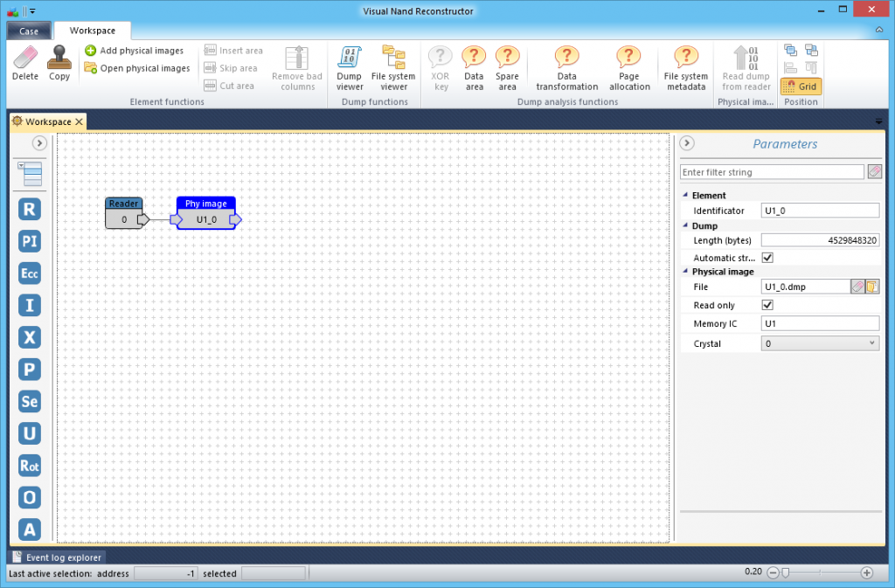895x588 pixels.
Task: Click the XOR key function
Action: pyautogui.click(x=441, y=68)
